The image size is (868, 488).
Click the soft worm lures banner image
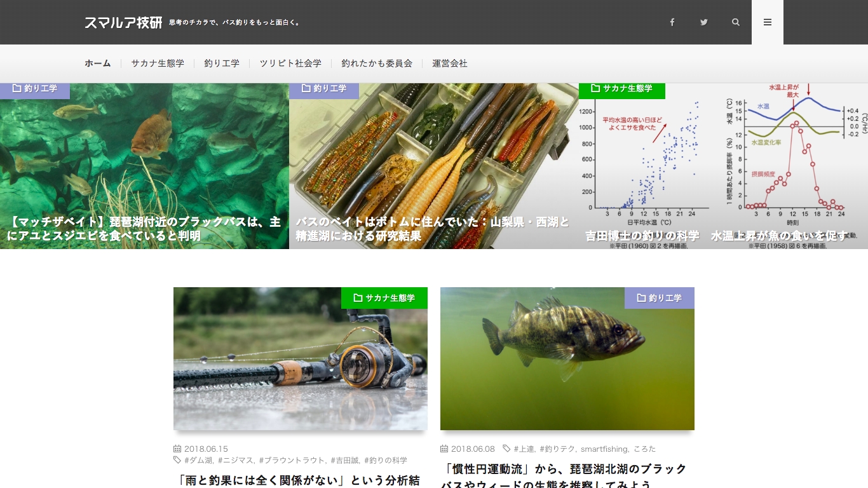coord(434,166)
